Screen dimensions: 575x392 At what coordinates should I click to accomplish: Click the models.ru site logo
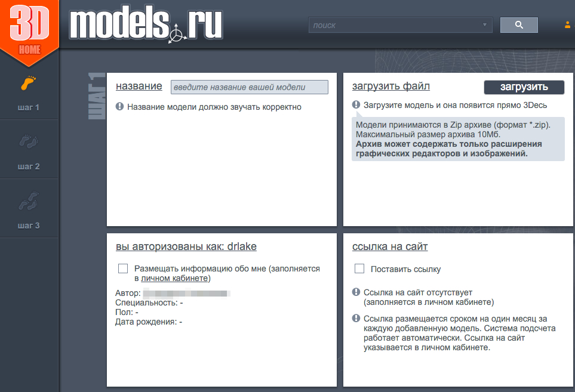[x=146, y=25]
